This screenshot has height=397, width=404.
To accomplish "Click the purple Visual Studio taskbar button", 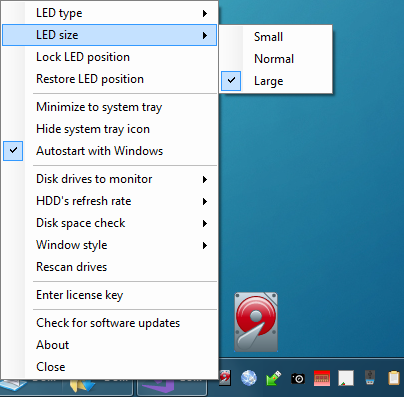I will [x=172, y=388].
